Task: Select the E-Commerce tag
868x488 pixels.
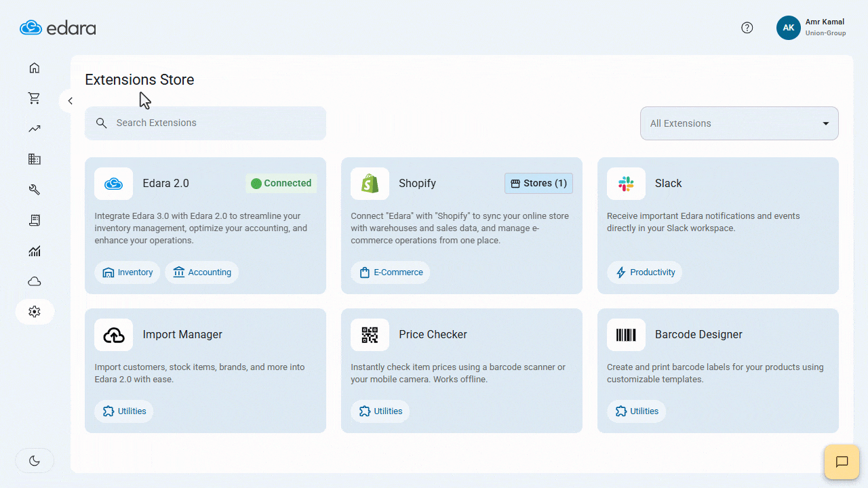Action: (x=391, y=272)
